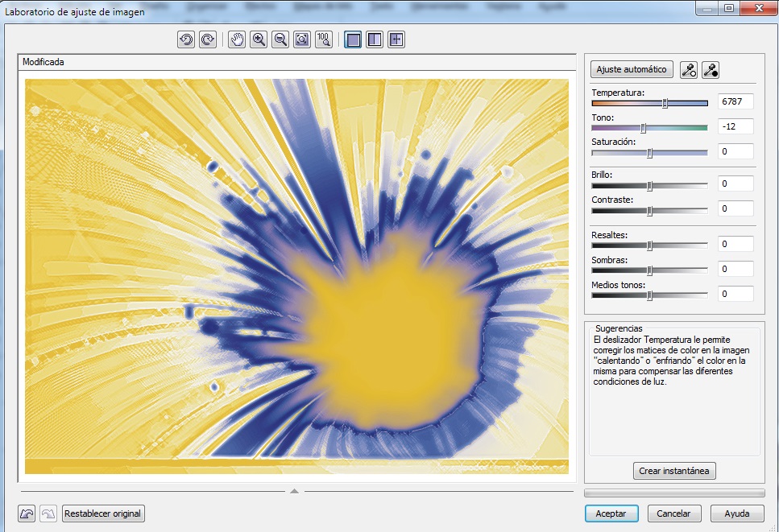This screenshot has height=532, width=779.
Task: Pick the black point eyedropper
Action: point(711,70)
